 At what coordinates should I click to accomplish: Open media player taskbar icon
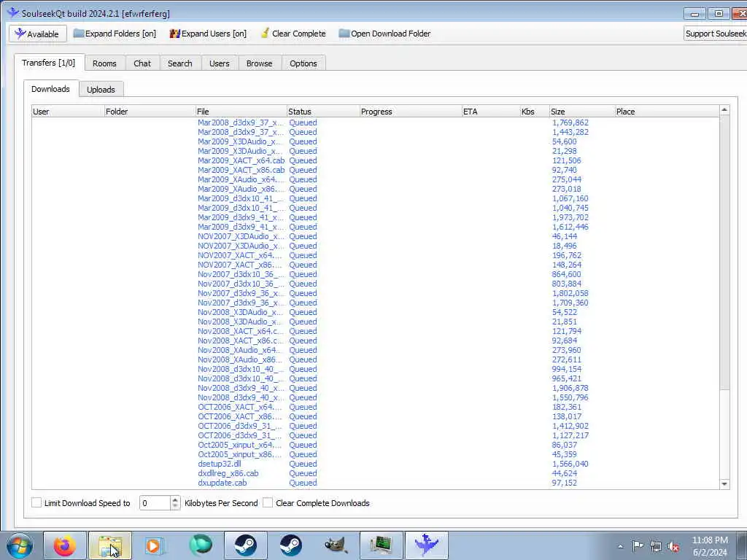pos(155,545)
